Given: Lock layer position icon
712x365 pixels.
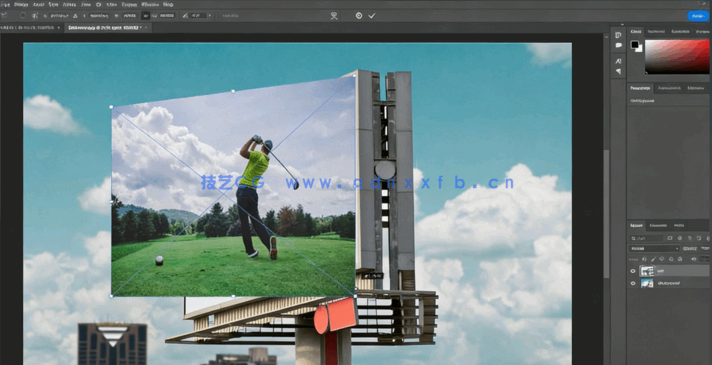Looking at the screenshot, I should click(x=662, y=259).
